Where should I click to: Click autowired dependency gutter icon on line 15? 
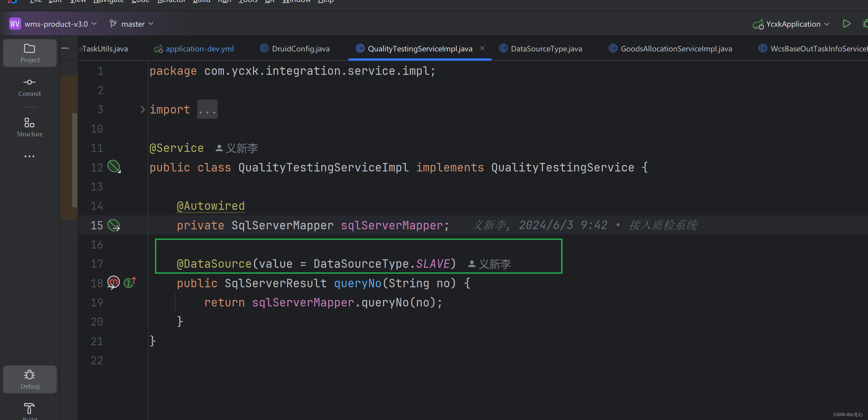coord(114,225)
